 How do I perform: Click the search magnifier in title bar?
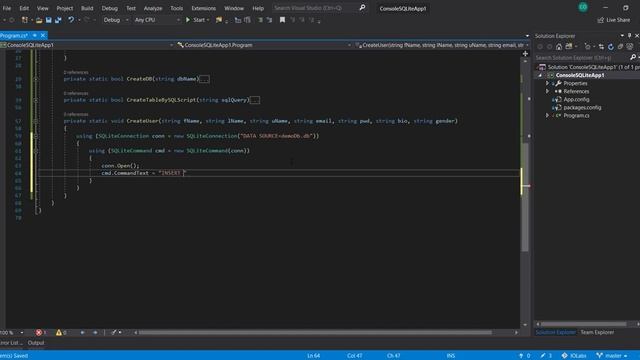click(362, 8)
